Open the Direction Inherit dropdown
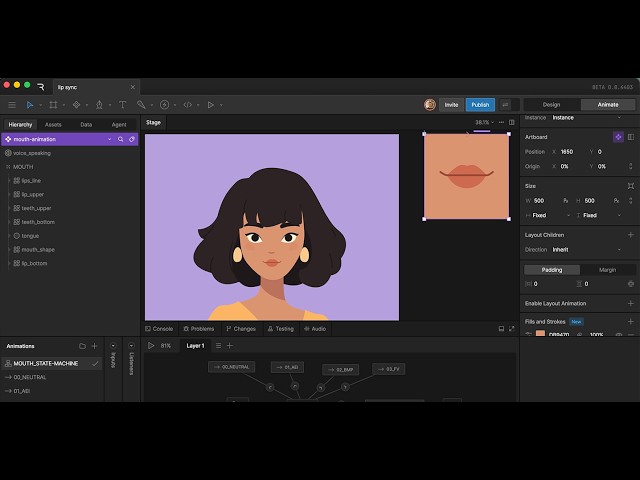 point(587,250)
